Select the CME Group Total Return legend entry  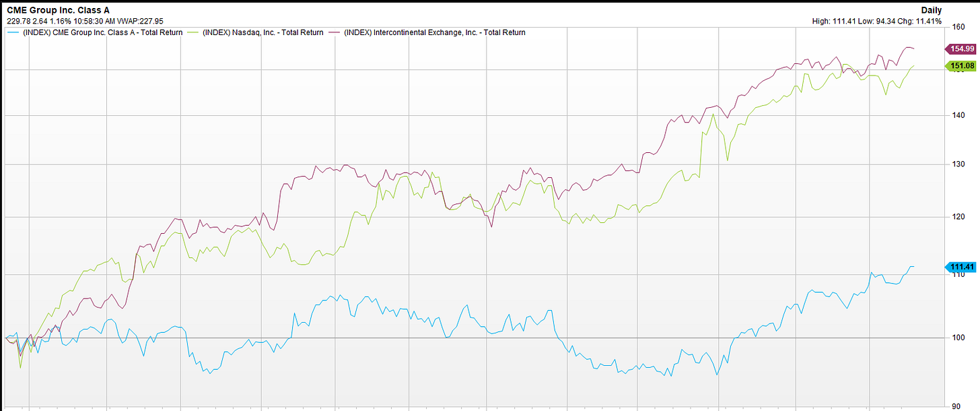(x=95, y=32)
